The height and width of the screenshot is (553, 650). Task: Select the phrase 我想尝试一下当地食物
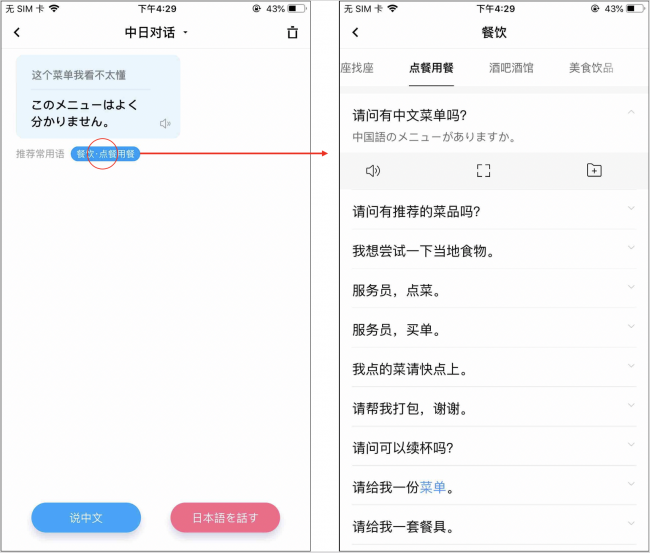click(423, 251)
